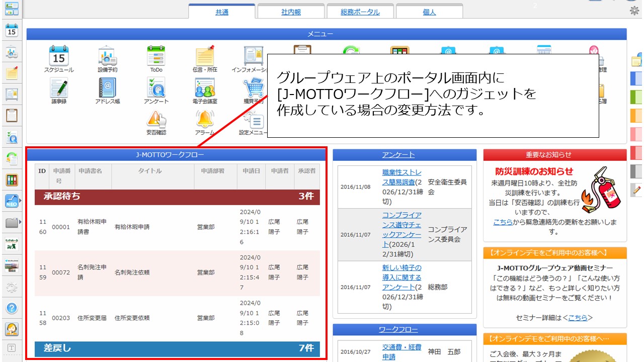Expand the folder sidebar flyout arrow

20,222
